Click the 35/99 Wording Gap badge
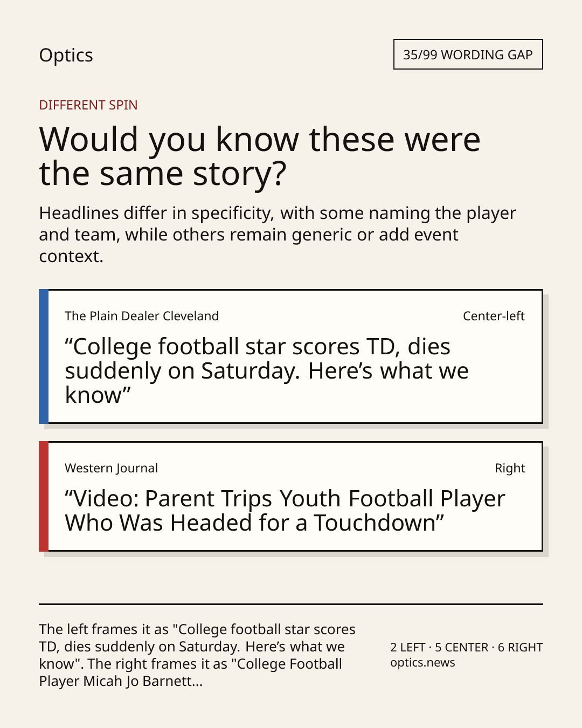Viewport: 582px width, 728px height. point(468,54)
